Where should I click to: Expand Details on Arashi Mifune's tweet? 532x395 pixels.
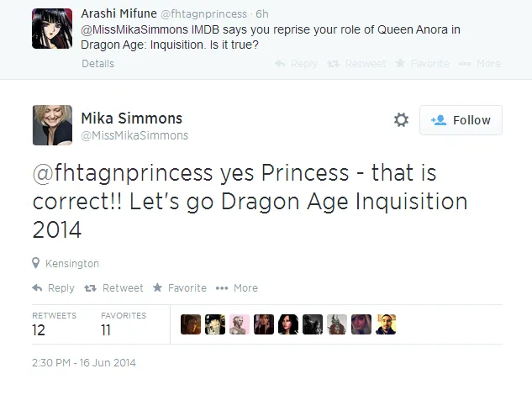(x=98, y=64)
